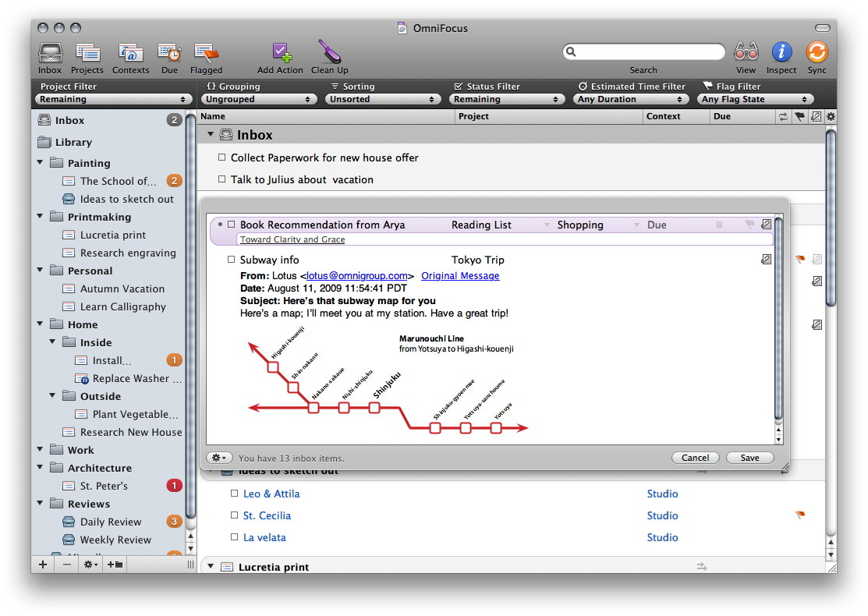
Task: Run Clean Up from toolbar
Action: click(x=329, y=54)
